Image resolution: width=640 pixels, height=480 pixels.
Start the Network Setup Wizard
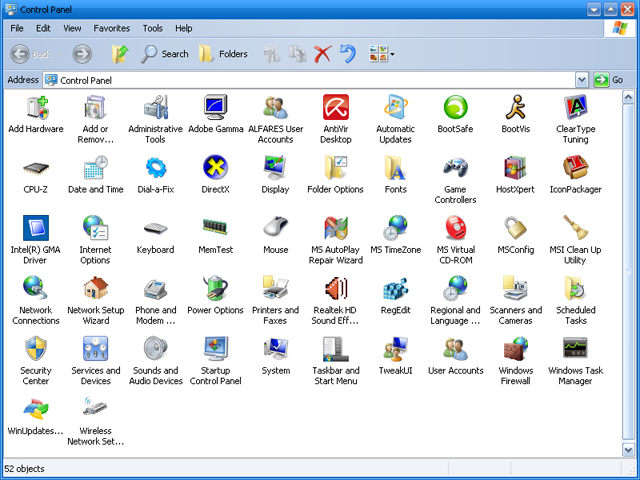click(x=96, y=300)
